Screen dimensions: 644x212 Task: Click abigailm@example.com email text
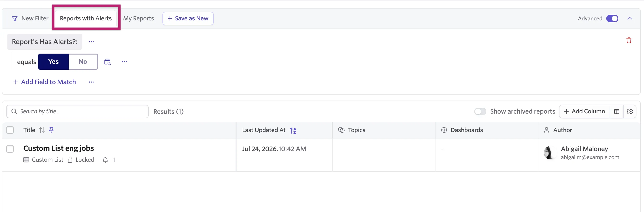point(590,157)
